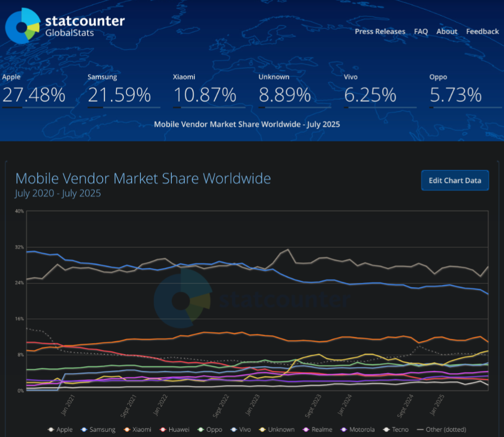This screenshot has height=437, width=504.
Task: Hide Oppo series via legend
Action: tap(210, 430)
